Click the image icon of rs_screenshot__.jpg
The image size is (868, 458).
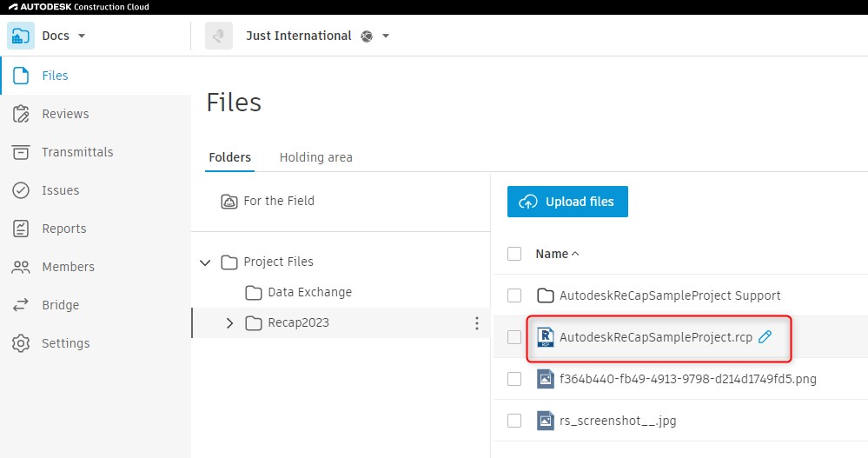546,421
